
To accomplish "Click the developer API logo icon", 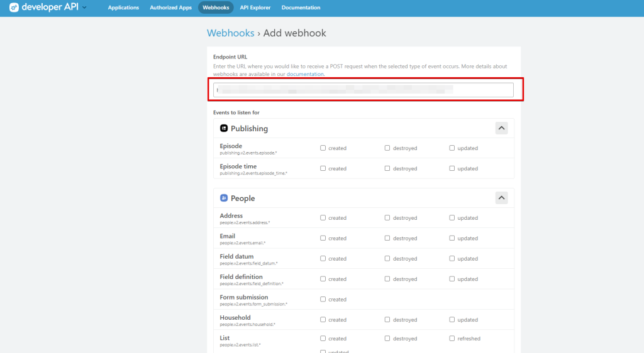I will point(14,8).
